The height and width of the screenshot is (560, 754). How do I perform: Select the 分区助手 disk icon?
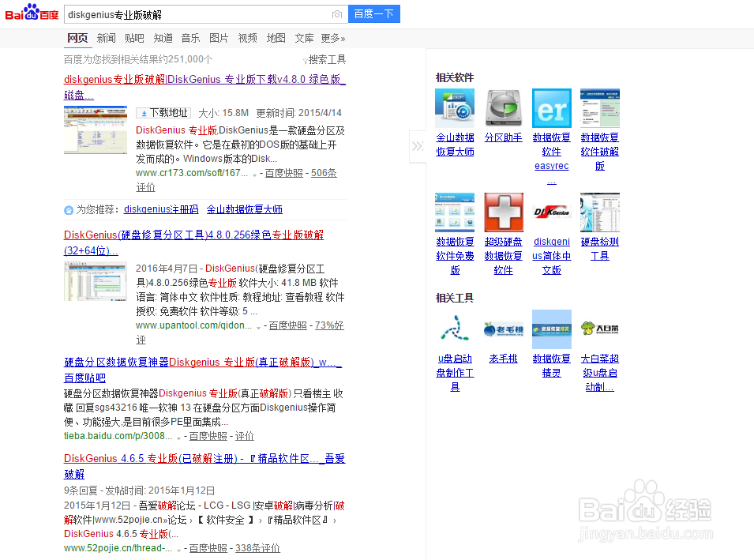click(503, 108)
